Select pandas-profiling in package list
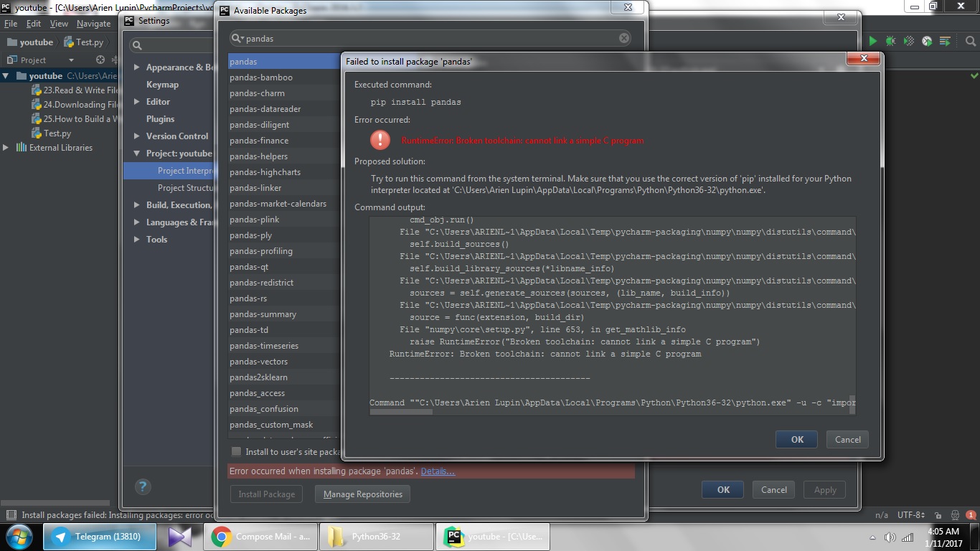The width and height of the screenshot is (980, 551). (x=284, y=251)
